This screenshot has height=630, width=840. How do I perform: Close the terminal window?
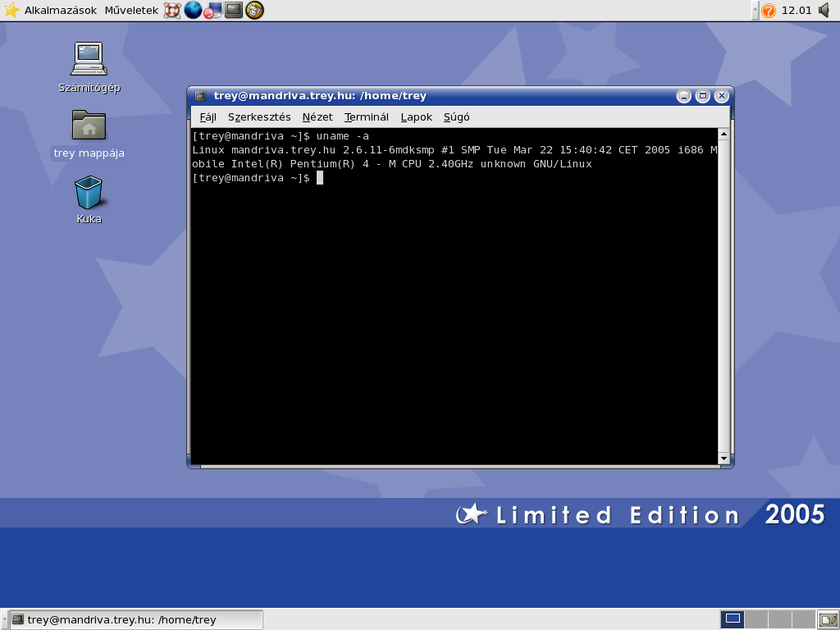click(x=722, y=96)
